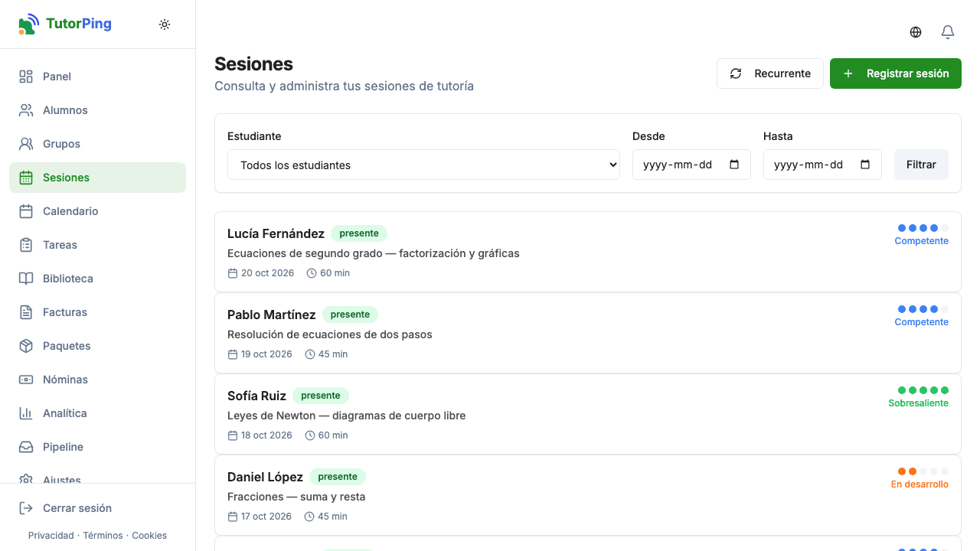
Task: Open the Términos link
Action: [x=103, y=536]
